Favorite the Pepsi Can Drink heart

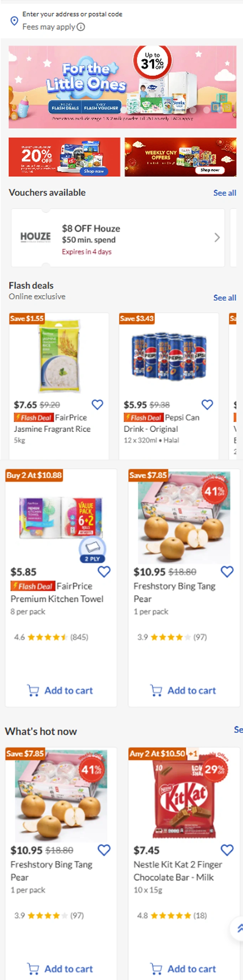207,404
